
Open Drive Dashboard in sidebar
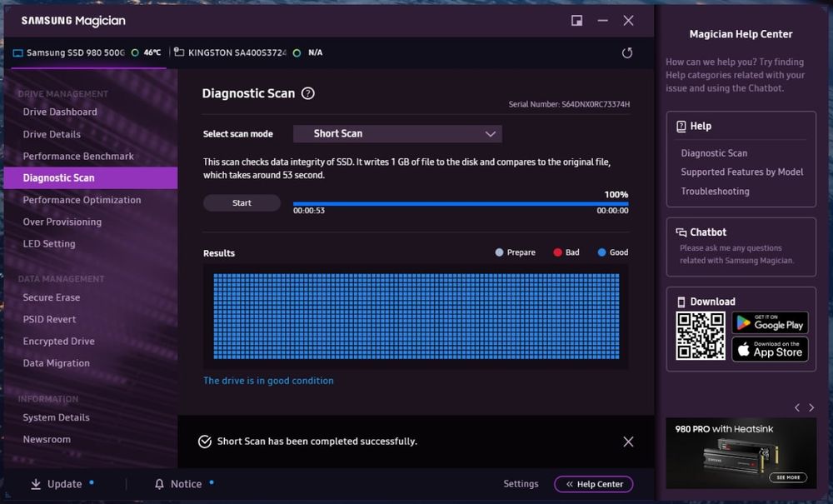60,112
